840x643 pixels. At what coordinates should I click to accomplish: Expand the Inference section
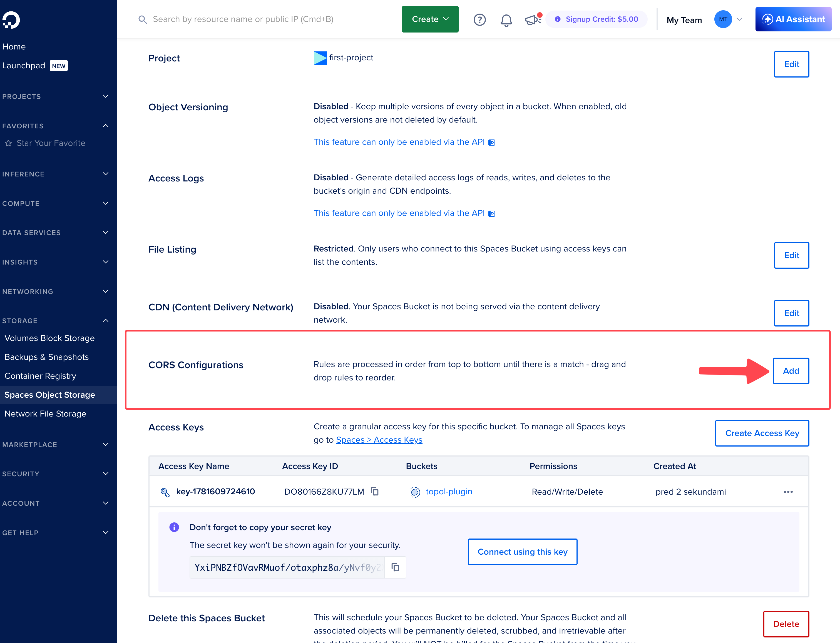[106, 174]
